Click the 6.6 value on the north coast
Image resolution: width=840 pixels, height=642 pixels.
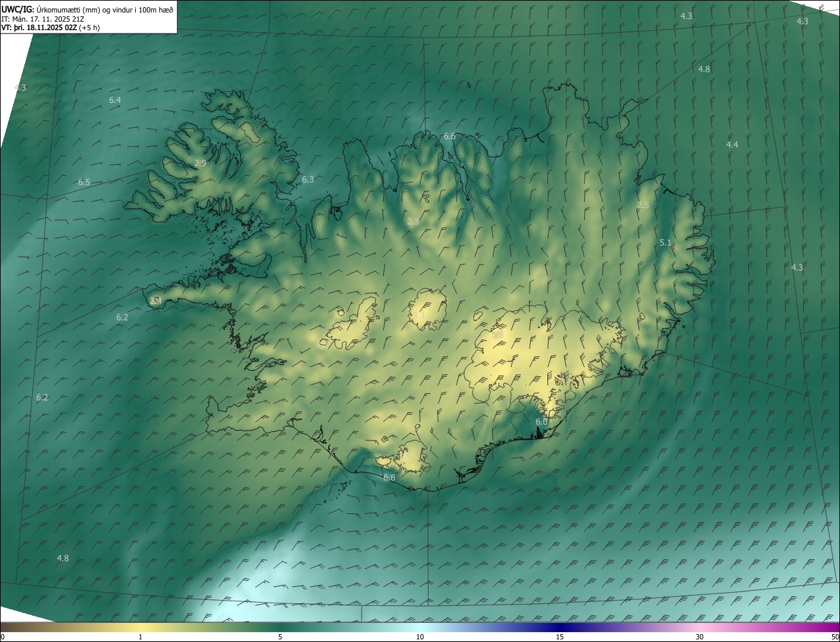click(x=450, y=137)
